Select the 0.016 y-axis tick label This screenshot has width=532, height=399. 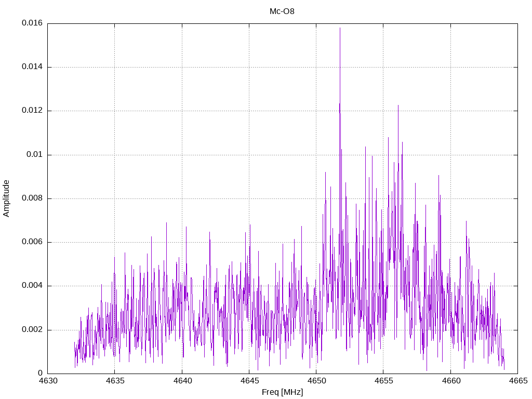(32, 23)
